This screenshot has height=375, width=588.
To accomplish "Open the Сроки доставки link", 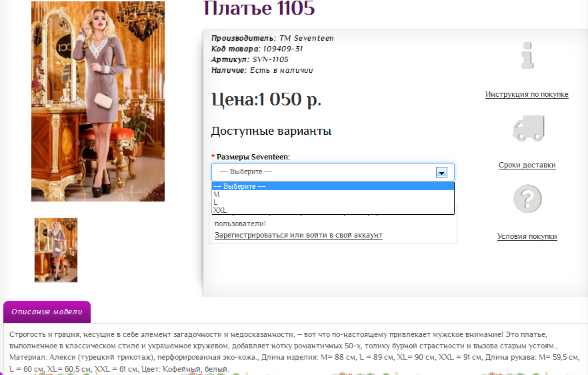I will click(527, 165).
